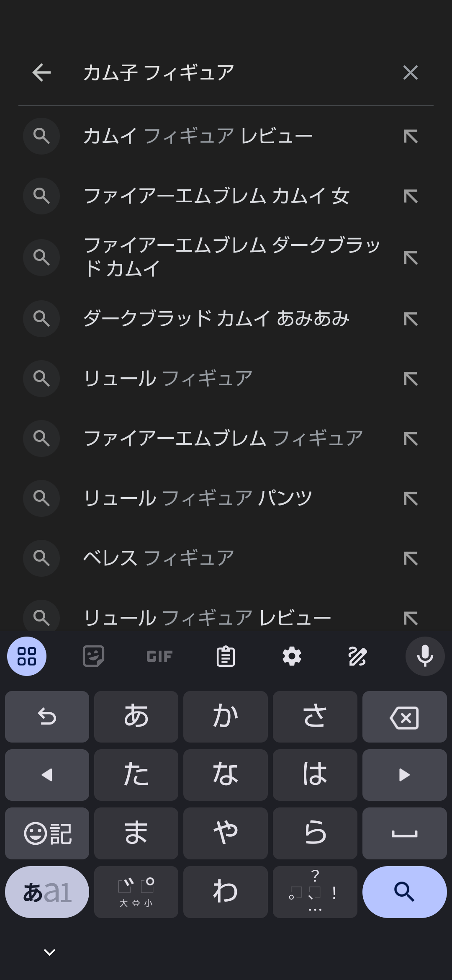The height and width of the screenshot is (980, 452).
Task: Toggle dakuten small-kana 大⇔小 key
Action: pos(136,892)
